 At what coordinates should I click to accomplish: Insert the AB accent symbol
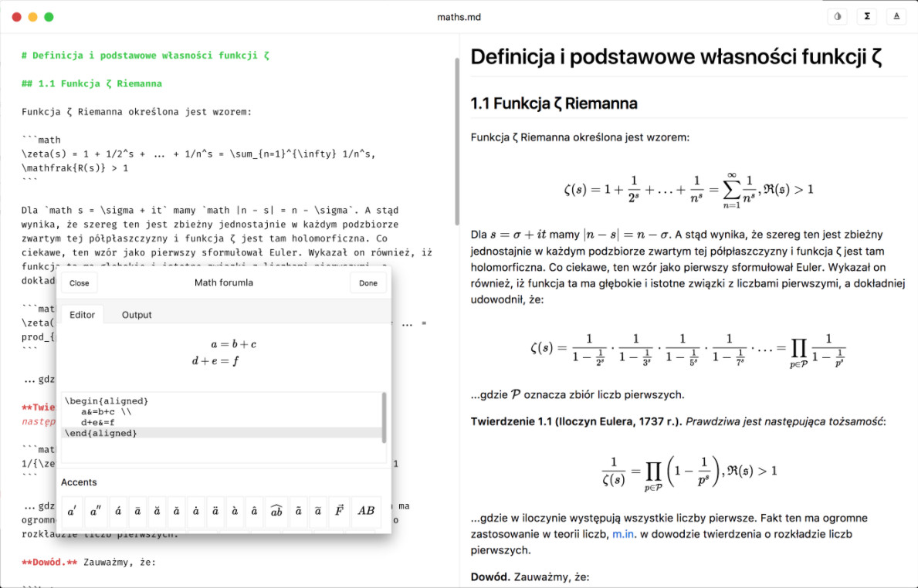366,511
